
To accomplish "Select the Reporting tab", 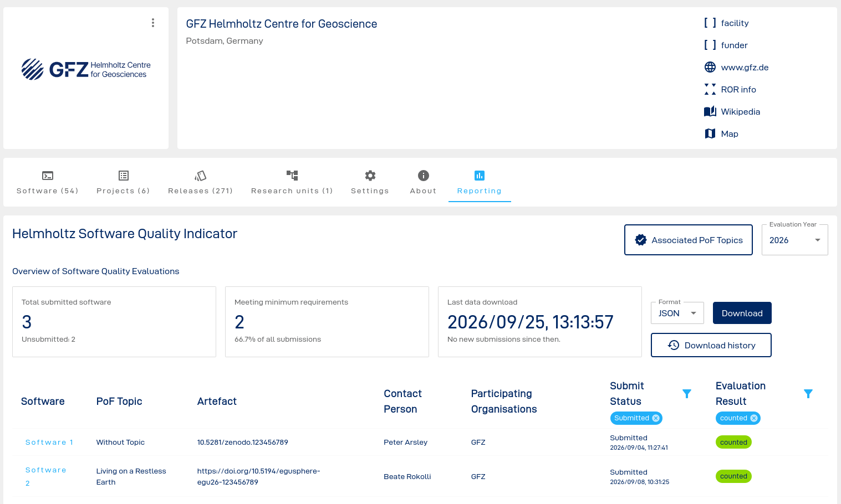I will coord(480,183).
